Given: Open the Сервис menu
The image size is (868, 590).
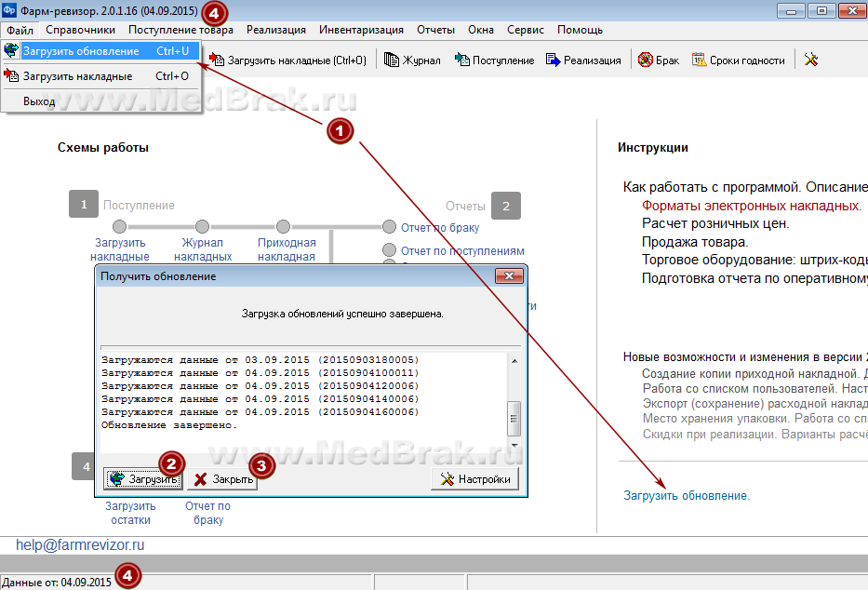Looking at the screenshot, I should click(x=526, y=30).
